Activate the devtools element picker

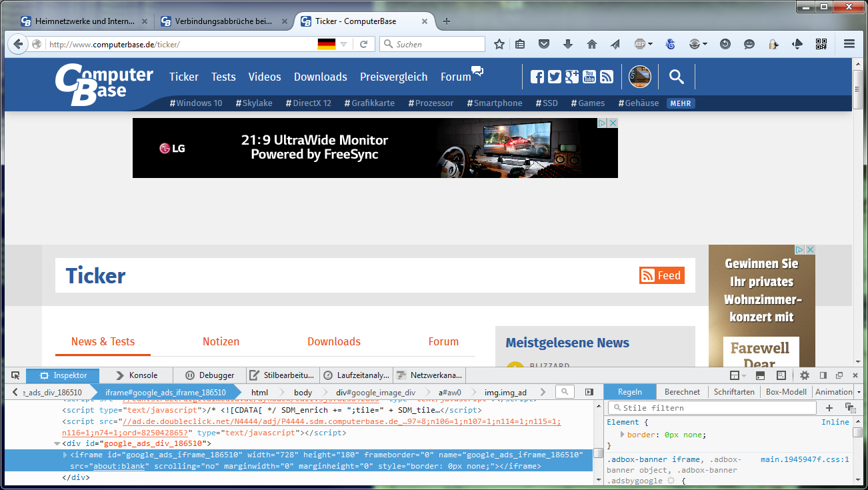(x=15, y=375)
